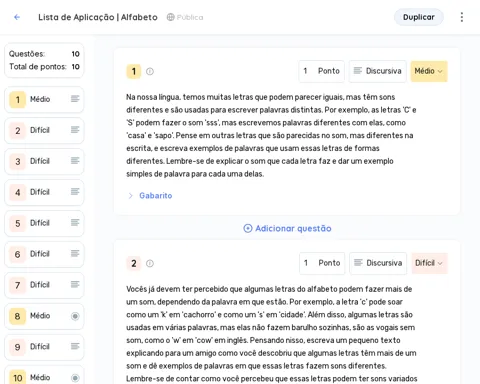Open the Discursiva type selector on question 1
This screenshot has width=480, height=384.
[x=378, y=71]
